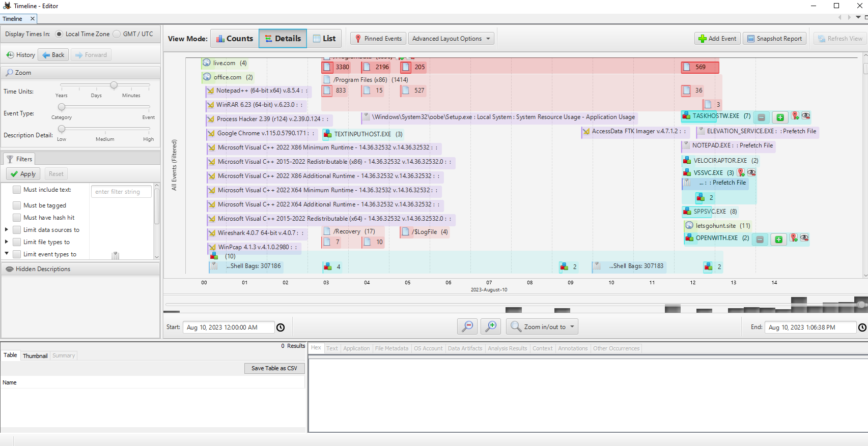Image resolution: width=868 pixels, height=446 pixels.
Task: Pin the TASKHOSTW.EXE event cluster
Action: tap(795, 116)
